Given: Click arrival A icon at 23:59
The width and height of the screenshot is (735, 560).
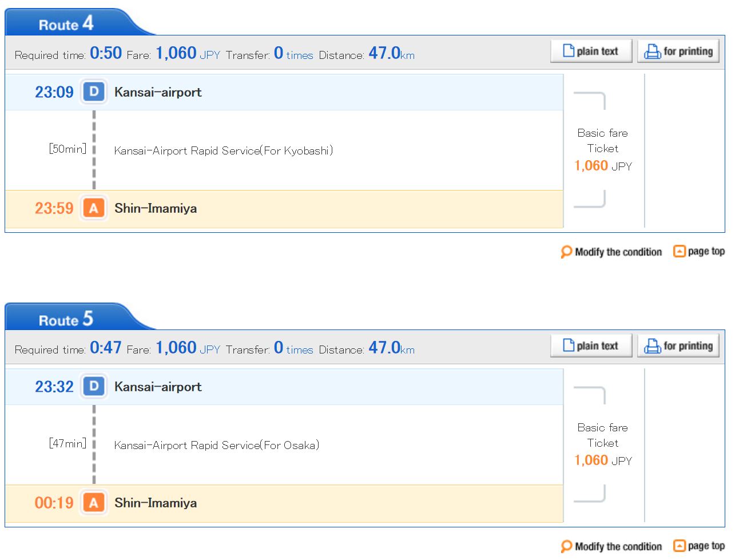Looking at the screenshot, I should coord(94,208).
